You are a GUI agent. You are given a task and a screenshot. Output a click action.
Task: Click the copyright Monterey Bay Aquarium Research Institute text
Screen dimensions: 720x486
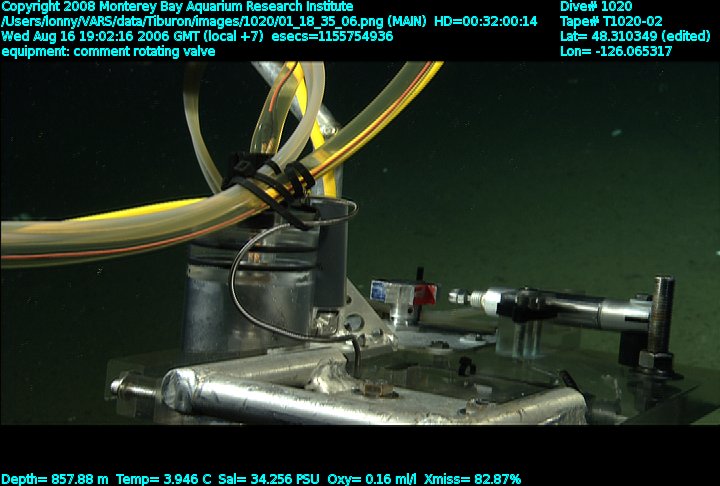pyautogui.click(x=177, y=7)
